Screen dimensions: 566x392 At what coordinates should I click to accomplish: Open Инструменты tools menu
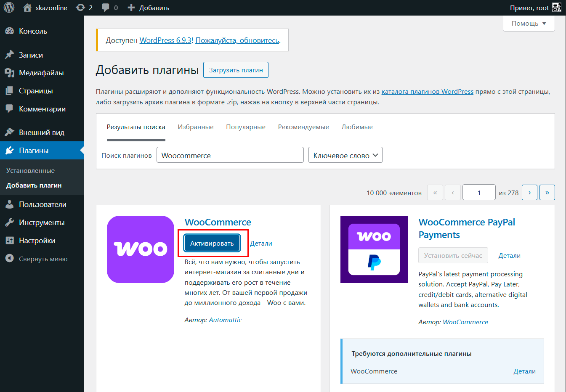tap(41, 222)
